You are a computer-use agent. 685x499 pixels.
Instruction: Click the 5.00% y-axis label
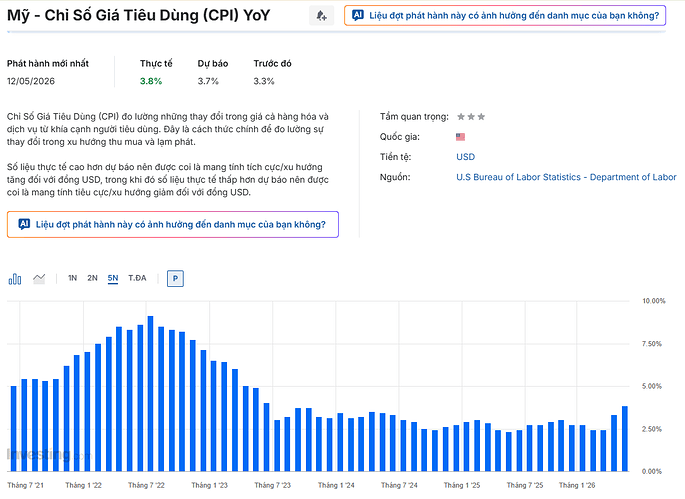pos(652,386)
